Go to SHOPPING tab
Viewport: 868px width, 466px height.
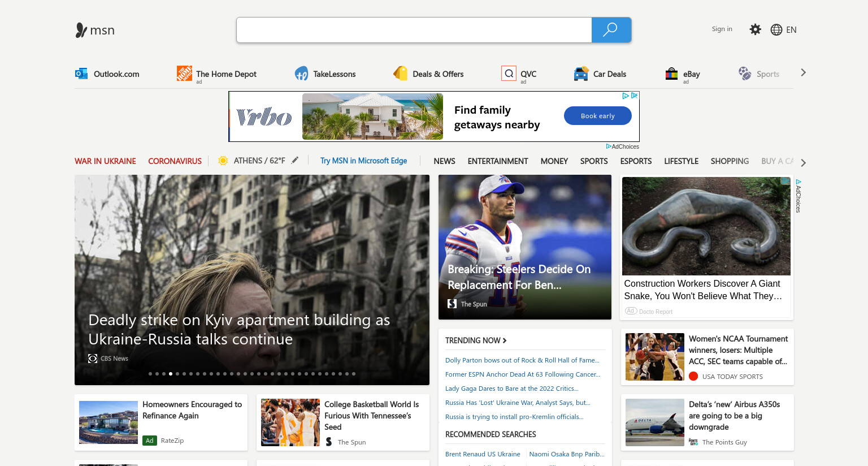pos(730,161)
